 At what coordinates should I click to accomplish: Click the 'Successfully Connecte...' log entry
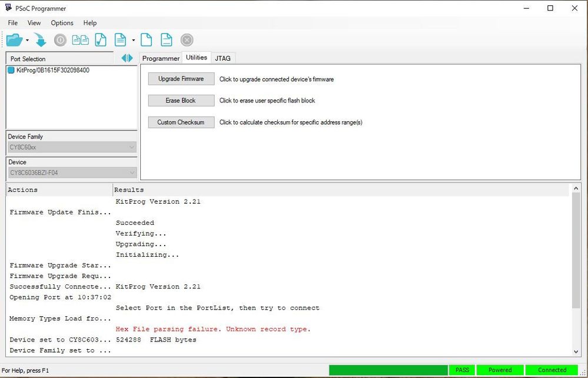pos(61,287)
